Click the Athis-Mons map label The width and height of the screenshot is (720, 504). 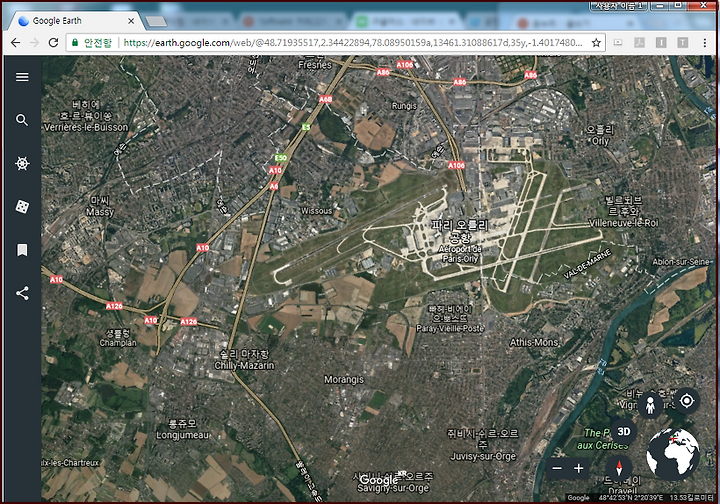tap(534, 342)
